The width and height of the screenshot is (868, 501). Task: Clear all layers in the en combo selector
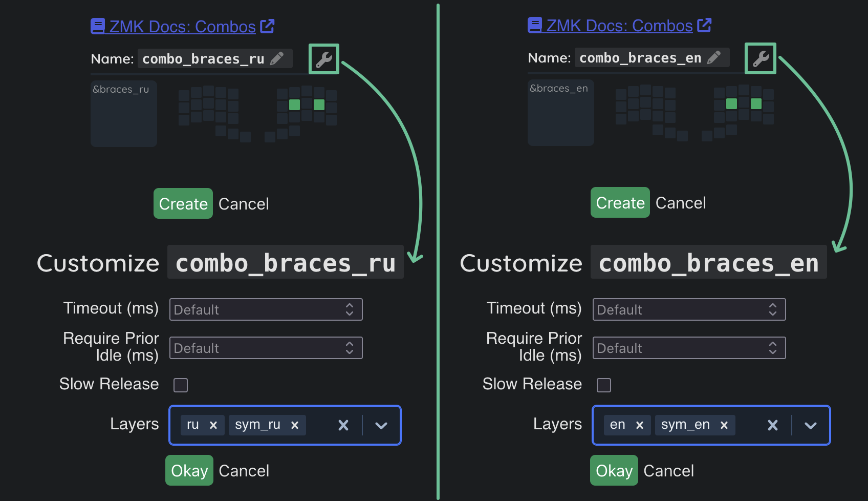(x=773, y=425)
